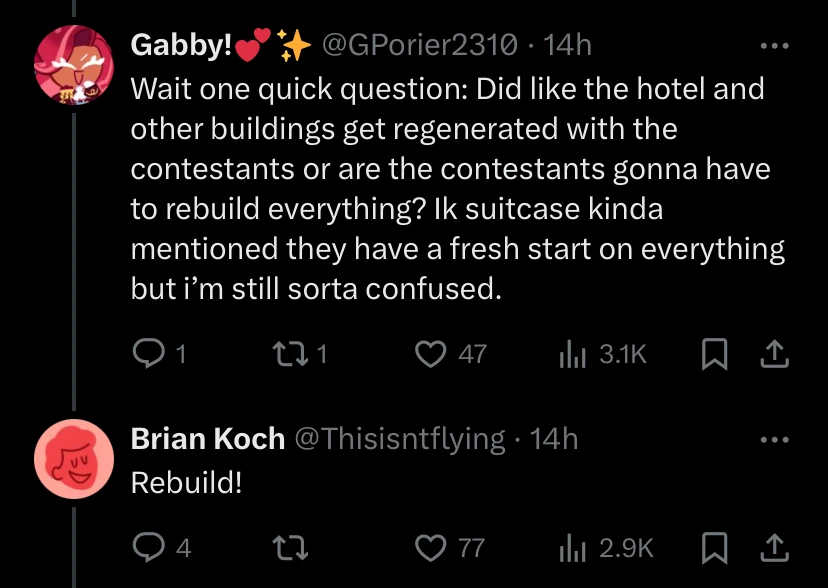The height and width of the screenshot is (588, 828).
Task: Open Brian Koch's profile avatar
Action: tap(73, 459)
